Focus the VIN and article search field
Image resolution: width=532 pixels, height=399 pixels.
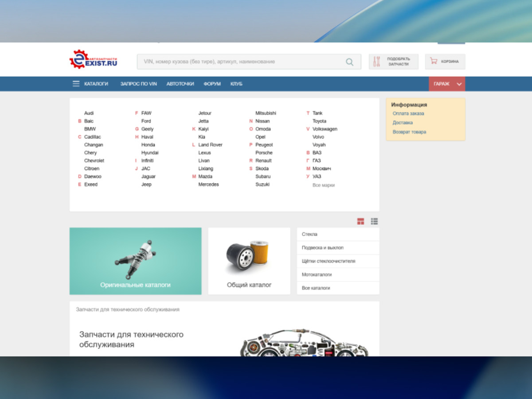[x=249, y=62]
